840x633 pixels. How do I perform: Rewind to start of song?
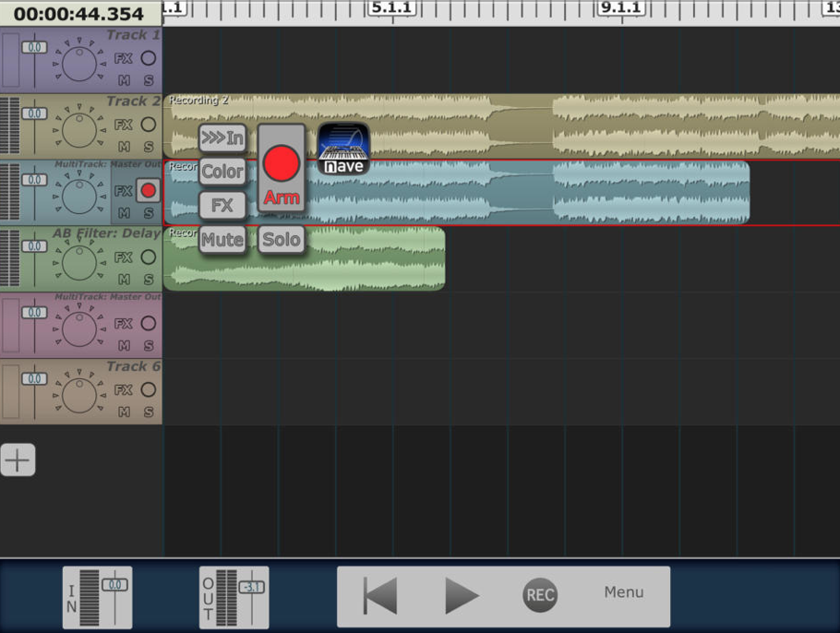[x=380, y=595]
